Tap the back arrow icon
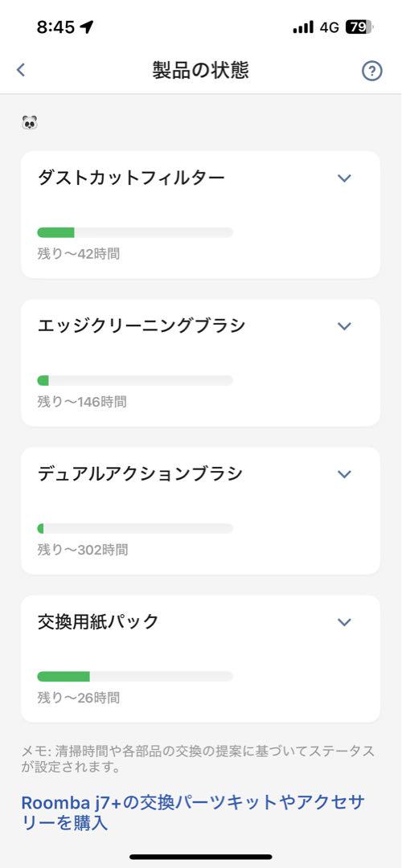 [x=20, y=70]
